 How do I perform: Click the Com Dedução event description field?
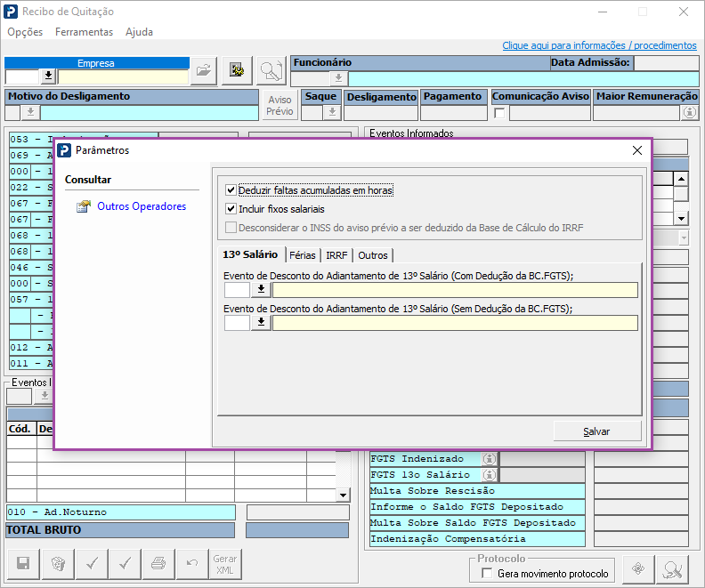pos(455,289)
